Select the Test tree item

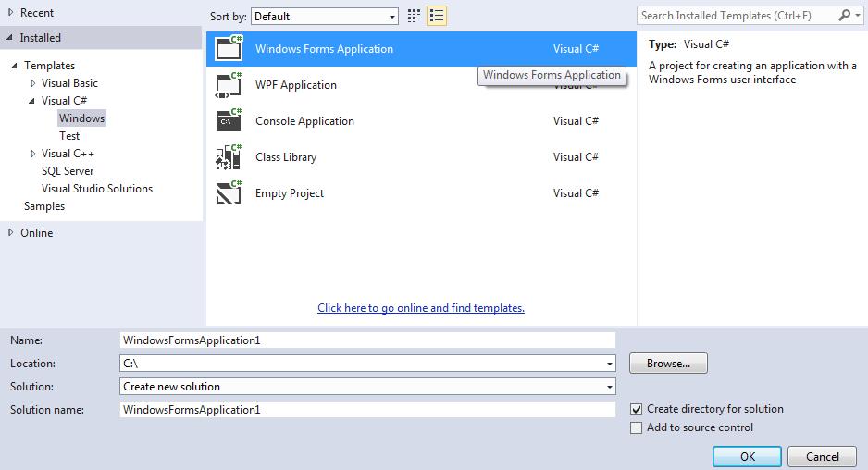(69, 136)
